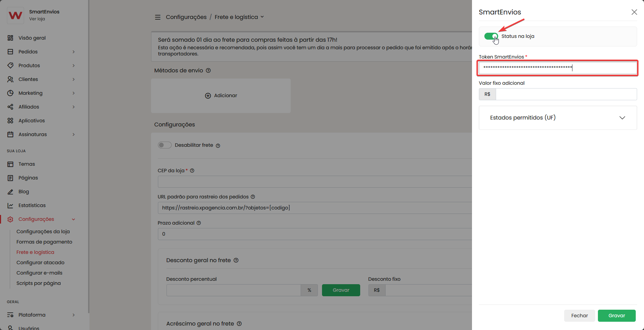
Task: Toggle Status na loja switch
Action: pyautogui.click(x=491, y=36)
